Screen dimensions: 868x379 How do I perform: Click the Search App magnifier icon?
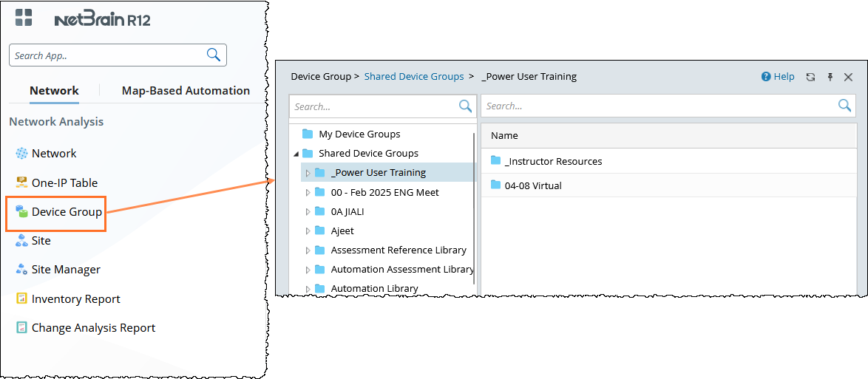tap(213, 55)
